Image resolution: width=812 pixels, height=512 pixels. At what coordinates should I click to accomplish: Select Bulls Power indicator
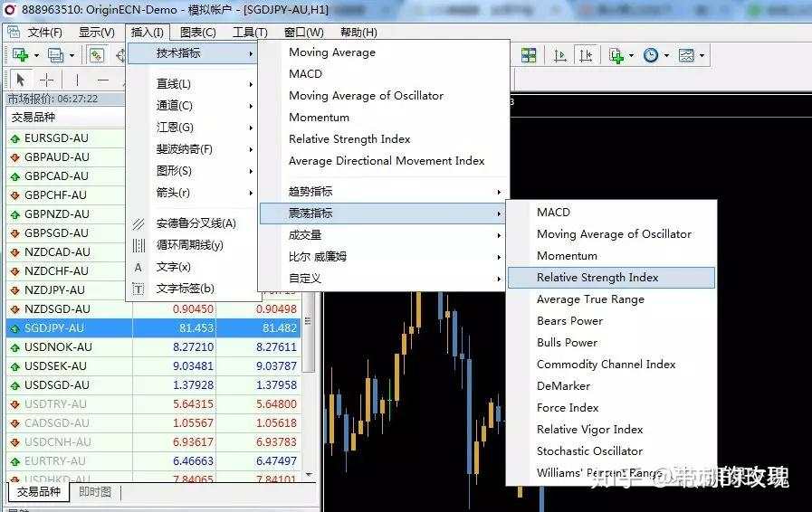click(x=612, y=343)
